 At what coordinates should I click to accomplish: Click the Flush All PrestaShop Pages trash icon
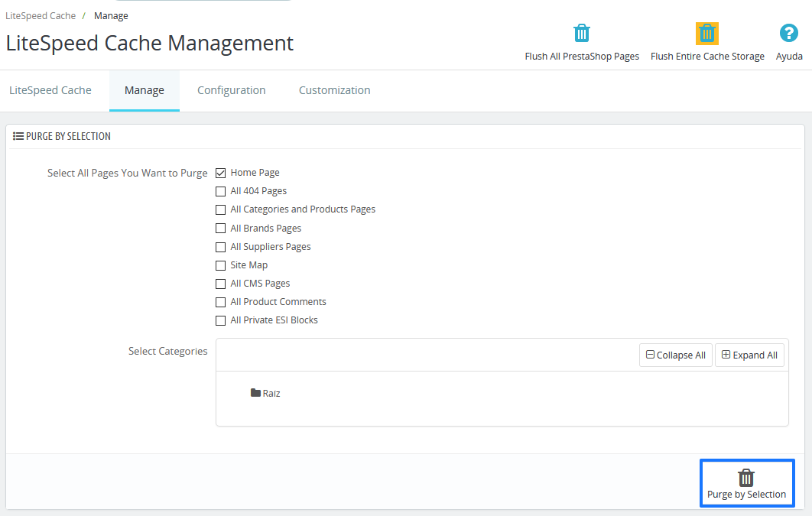click(582, 33)
